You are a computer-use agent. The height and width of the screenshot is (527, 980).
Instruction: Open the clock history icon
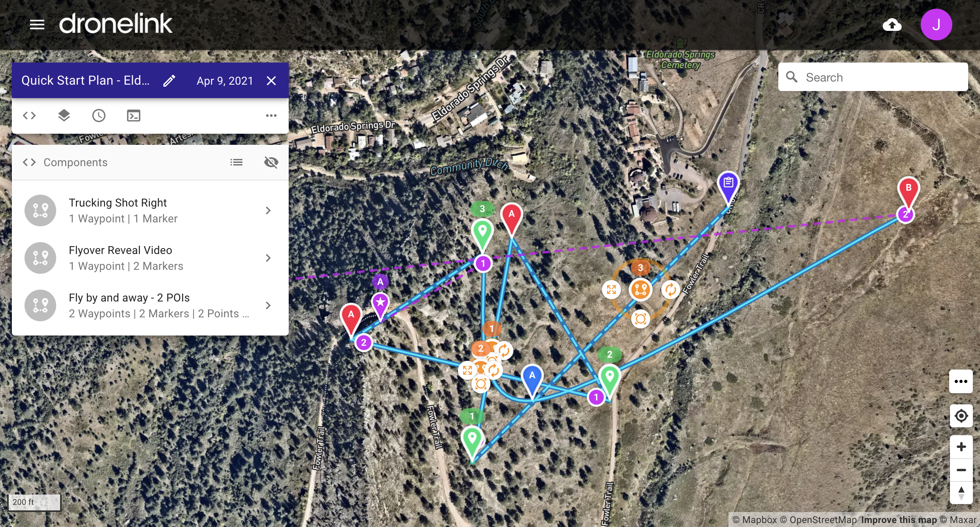pos(99,116)
